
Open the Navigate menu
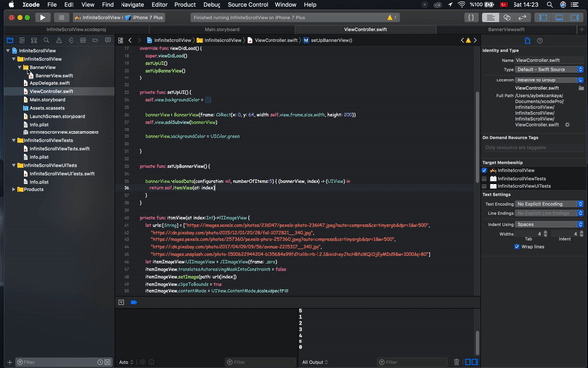pyautogui.click(x=132, y=5)
